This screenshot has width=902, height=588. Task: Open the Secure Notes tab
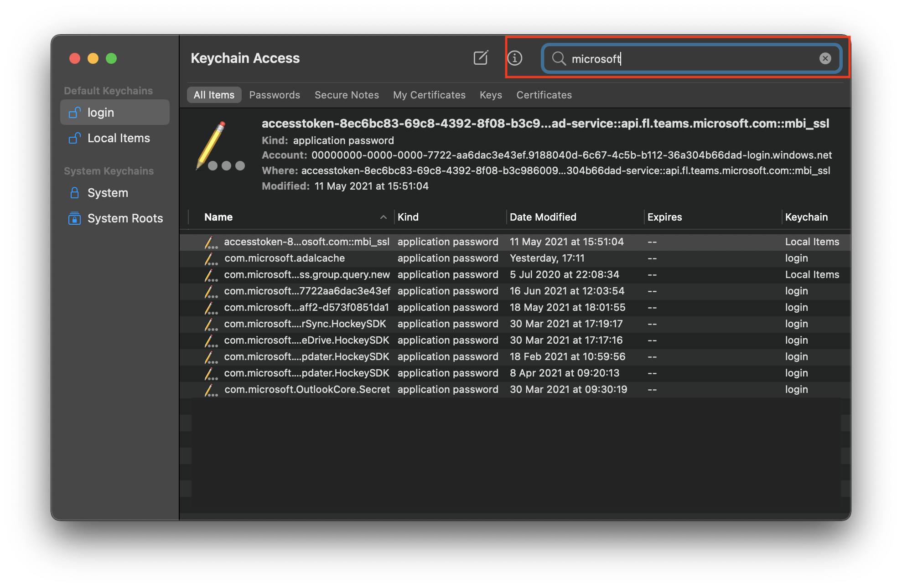point(347,95)
